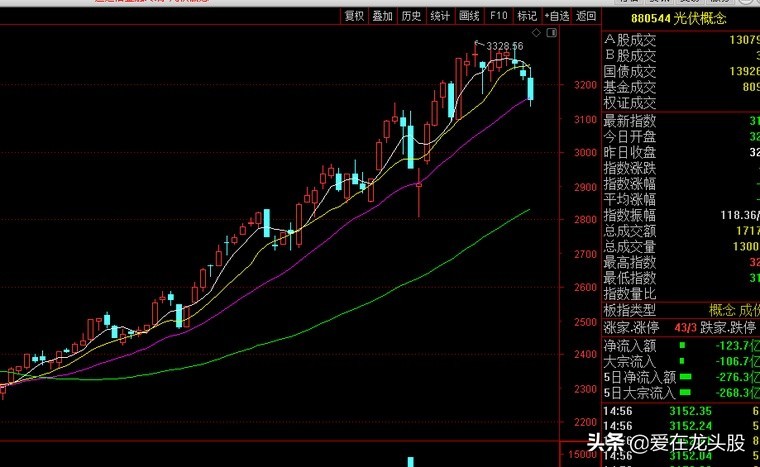Click the long cyan candle at the chart's right end
The image size is (760, 467).
(531, 89)
